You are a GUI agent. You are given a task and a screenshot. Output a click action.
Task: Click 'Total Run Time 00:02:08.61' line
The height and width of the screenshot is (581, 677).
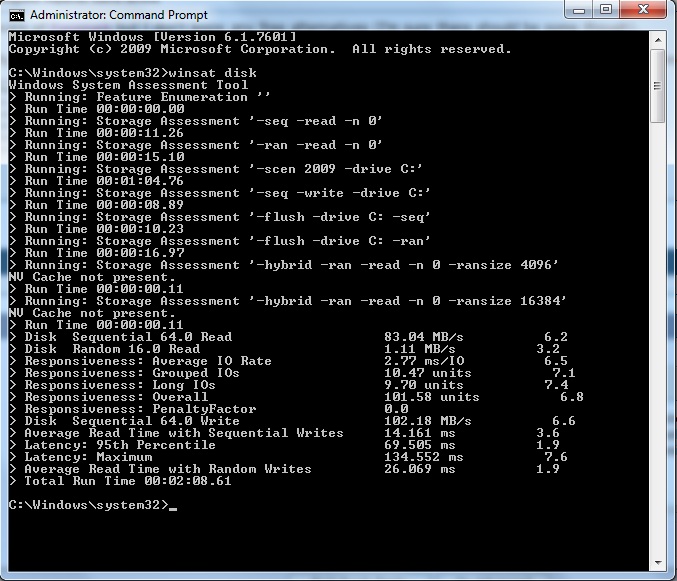pyautogui.click(x=120, y=481)
